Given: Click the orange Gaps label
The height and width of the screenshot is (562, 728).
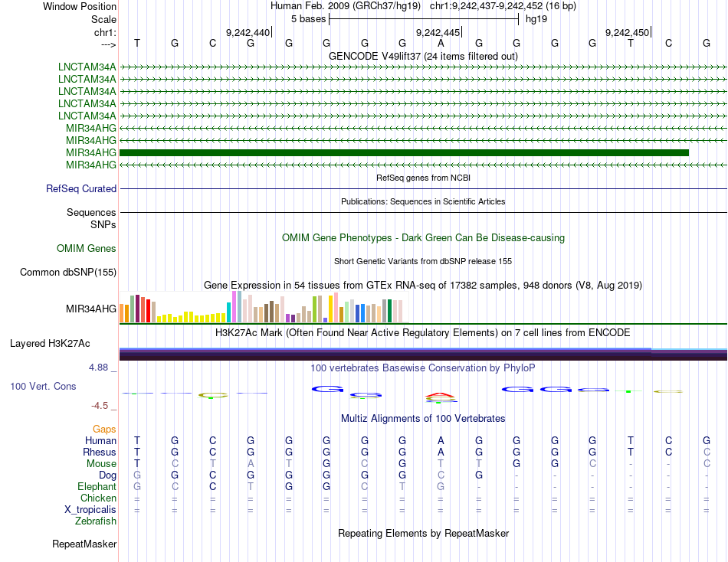Looking at the screenshot, I should (x=104, y=430).
